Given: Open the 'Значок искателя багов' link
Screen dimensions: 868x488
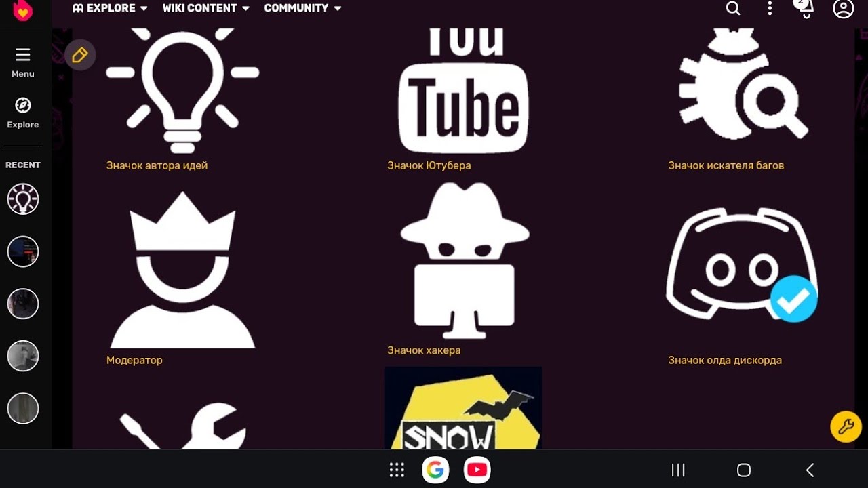Looking at the screenshot, I should coord(726,165).
